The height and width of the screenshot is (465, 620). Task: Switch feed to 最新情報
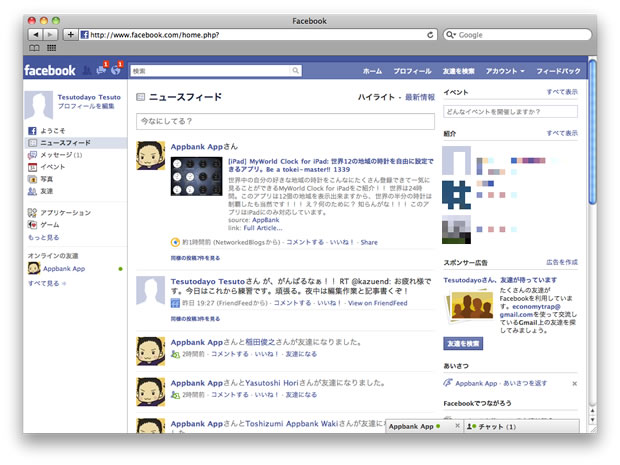[x=420, y=97]
